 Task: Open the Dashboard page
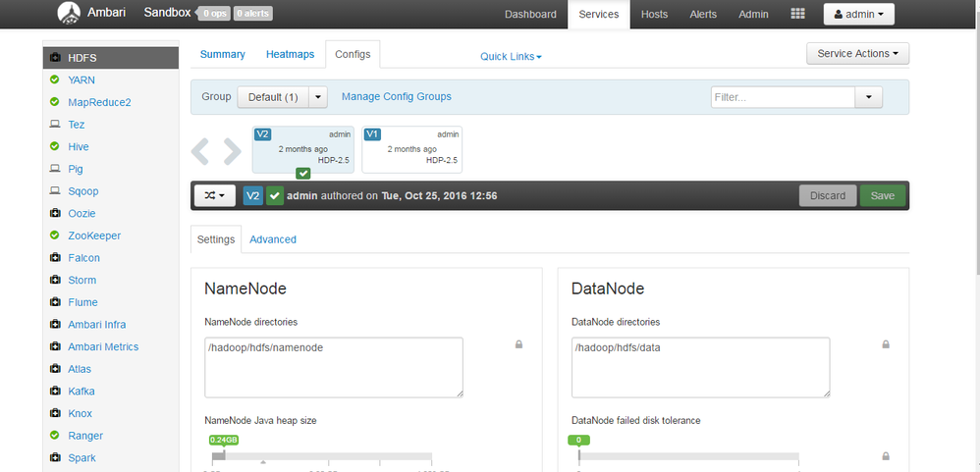(x=530, y=15)
